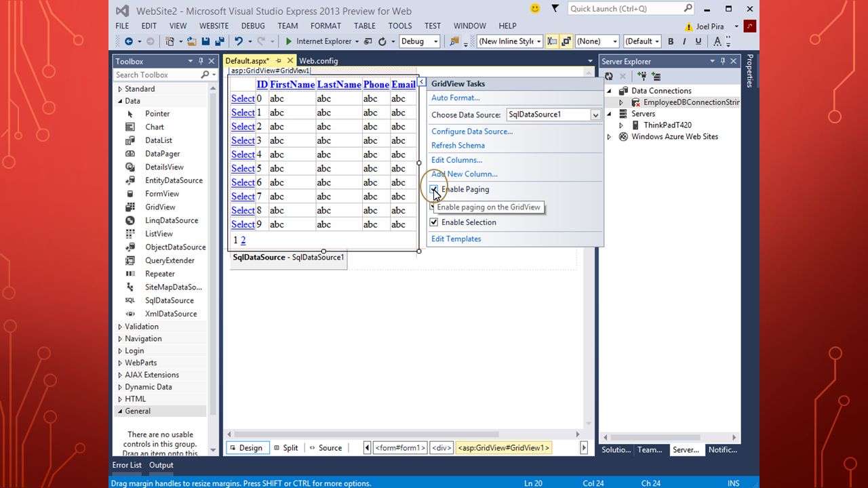Expand the EmployeeDBConnectionString node
The width and height of the screenshot is (868, 488).
tap(620, 102)
